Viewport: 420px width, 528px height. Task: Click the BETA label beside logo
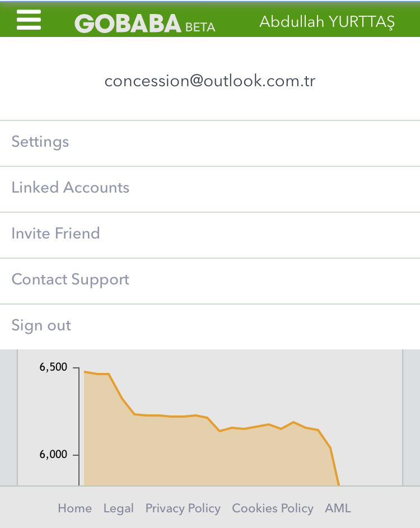coord(200,27)
